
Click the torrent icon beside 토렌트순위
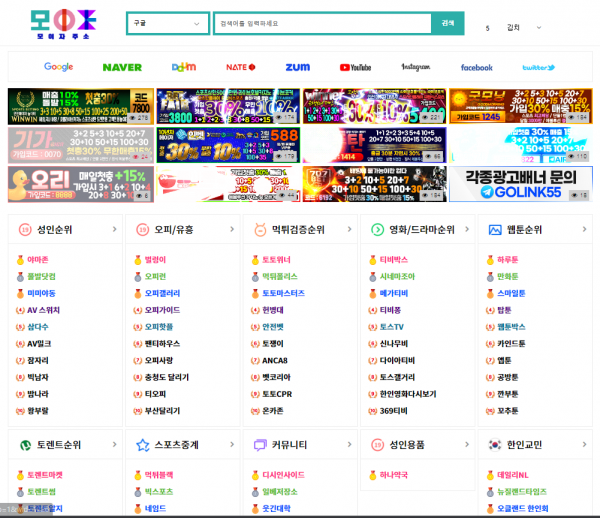(25, 445)
